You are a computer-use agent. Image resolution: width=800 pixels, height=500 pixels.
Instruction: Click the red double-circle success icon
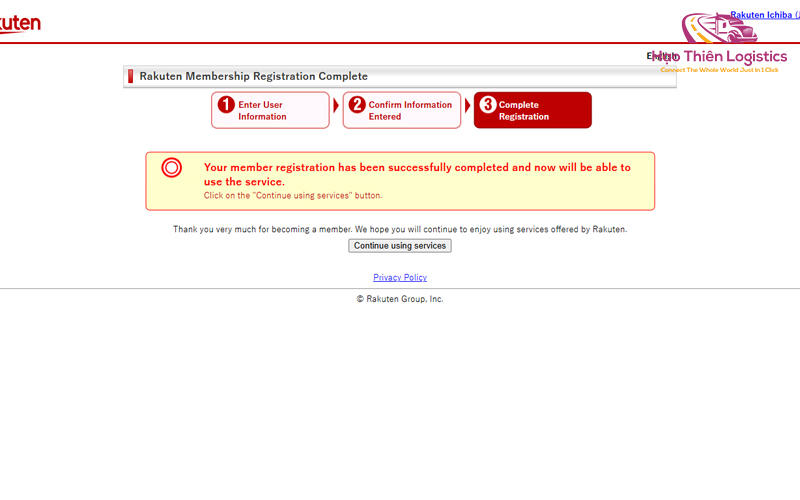coord(171,167)
